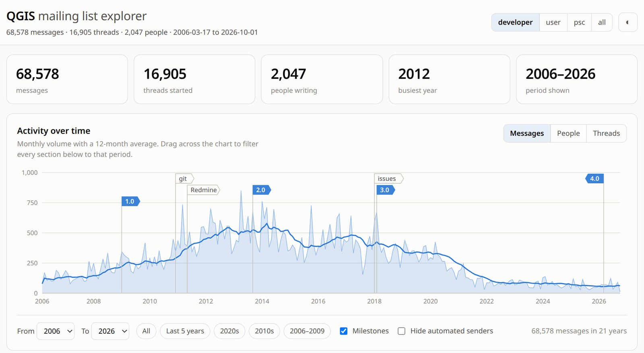Switch to the user mailing list
Viewport: 644px width, 353px height.
click(553, 23)
